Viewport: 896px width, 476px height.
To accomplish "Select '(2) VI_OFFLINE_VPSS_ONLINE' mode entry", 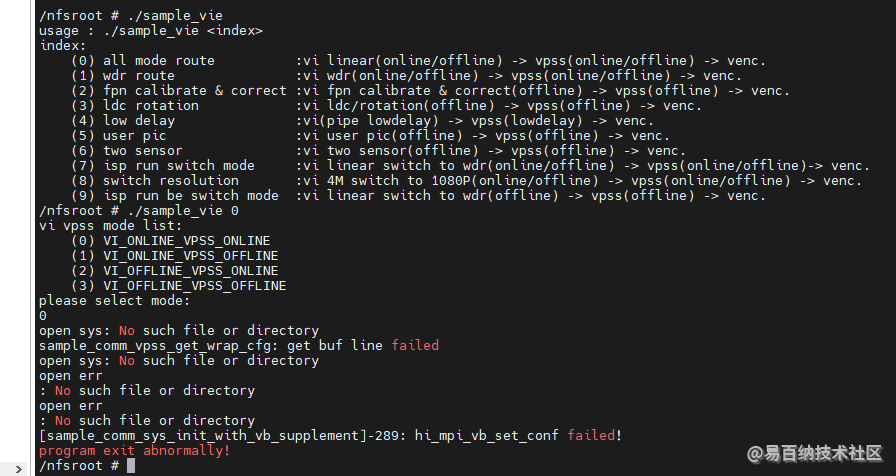I will [175, 271].
